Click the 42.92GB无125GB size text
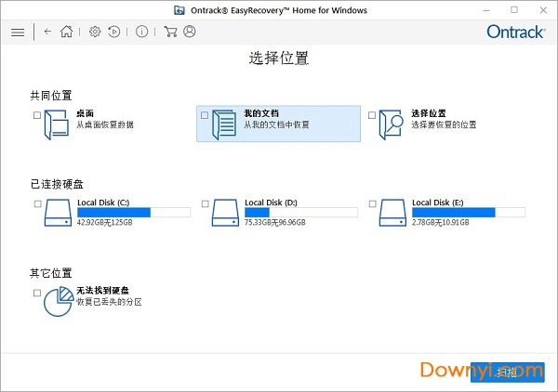This screenshot has height=392, width=558. (104, 223)
